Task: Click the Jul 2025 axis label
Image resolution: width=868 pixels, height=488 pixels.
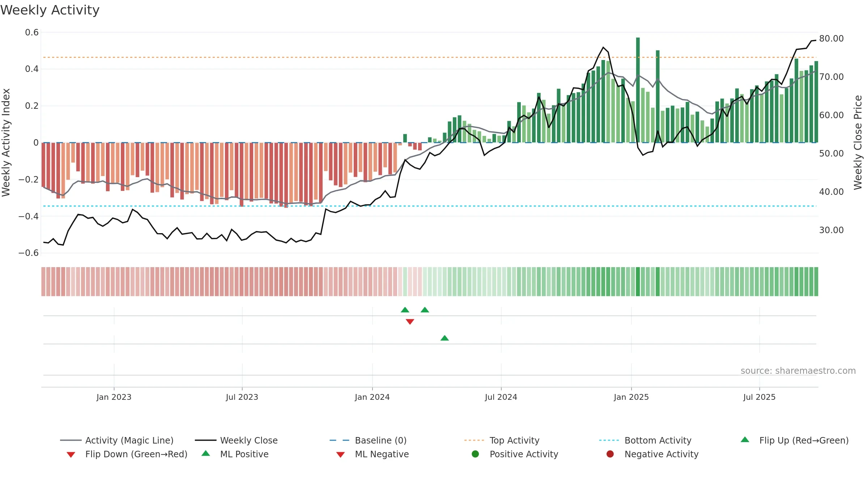Action: pyautogui.click(x=759, y=397)
